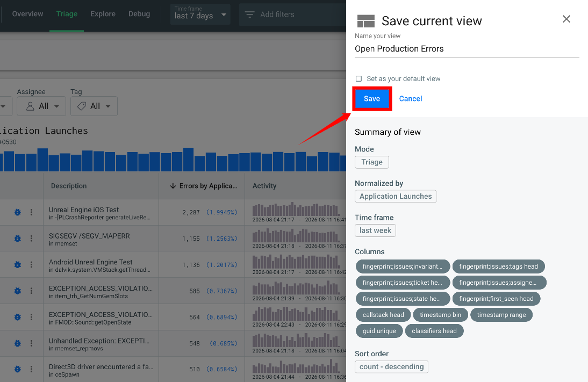Enable Set as your default view checkbox
The width and height of the screenshot is (588, 382).
[x=359, y=79]
